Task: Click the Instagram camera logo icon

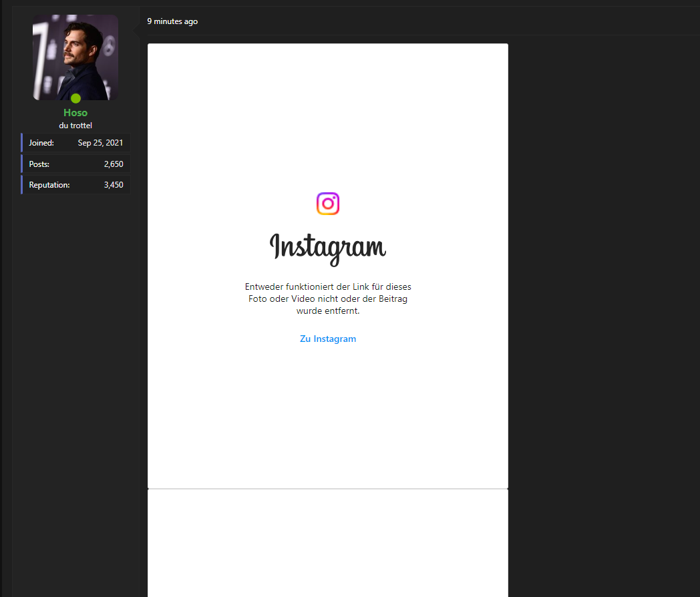Action: coord(328,204)
